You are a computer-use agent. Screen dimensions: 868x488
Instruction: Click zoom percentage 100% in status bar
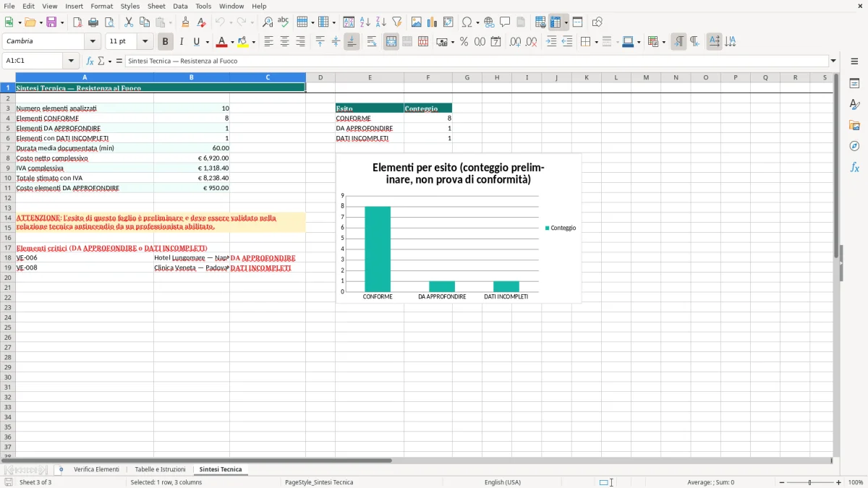point(856,482)
